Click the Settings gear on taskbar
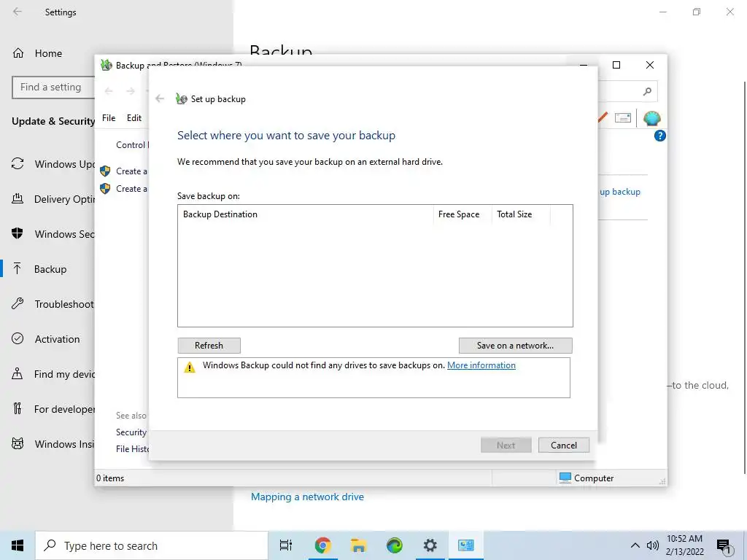This screenshot has width=747, height=560. pyautogui.click(x=430, y=545)
